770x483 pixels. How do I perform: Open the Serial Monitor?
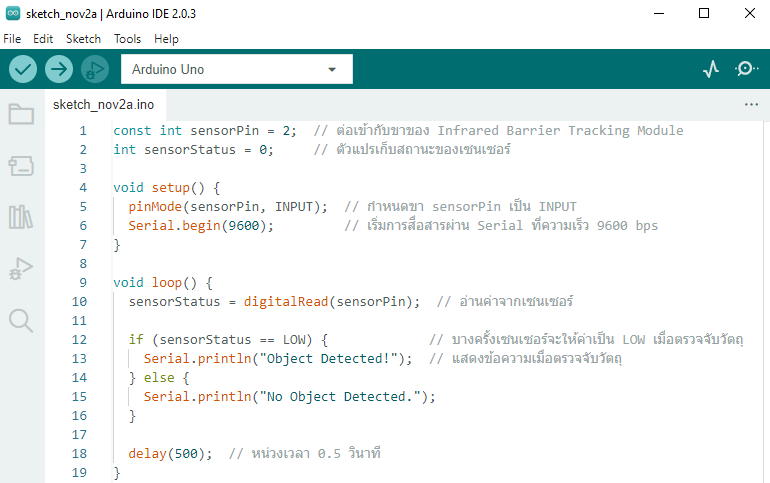click(746, 69)
